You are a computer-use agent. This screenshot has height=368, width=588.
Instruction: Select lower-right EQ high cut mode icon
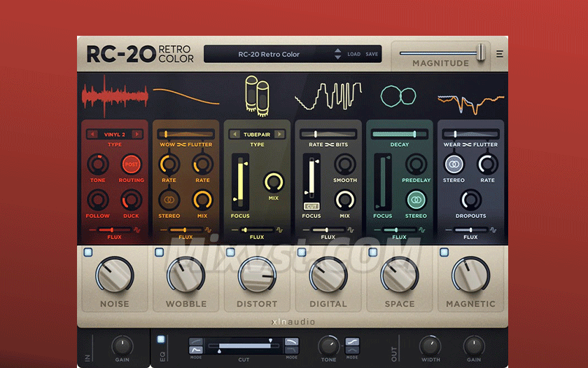coord(291,350)
